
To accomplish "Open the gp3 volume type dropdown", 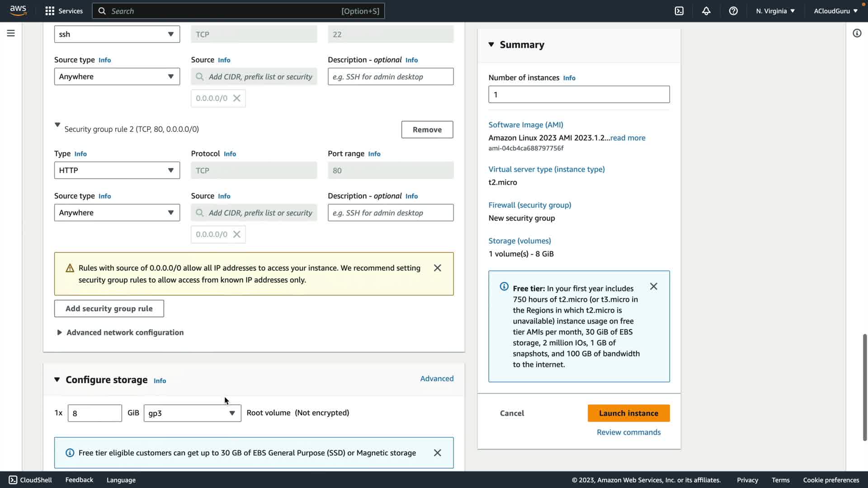I will pos(192,413).
